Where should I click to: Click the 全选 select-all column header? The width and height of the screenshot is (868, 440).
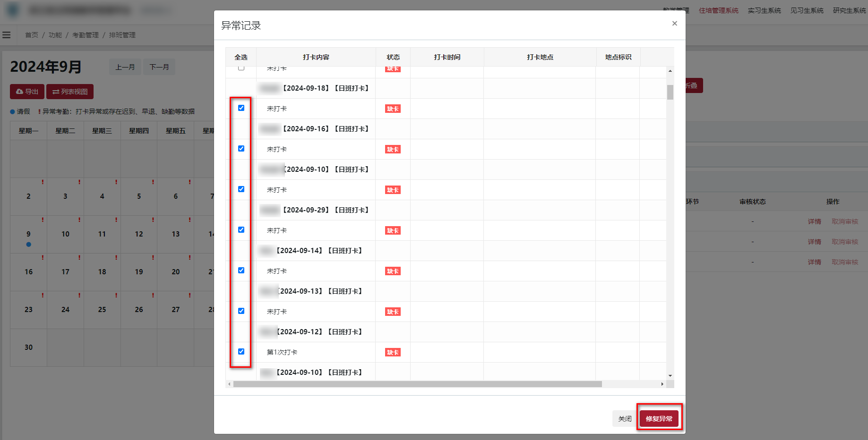[x=241, y=57]
